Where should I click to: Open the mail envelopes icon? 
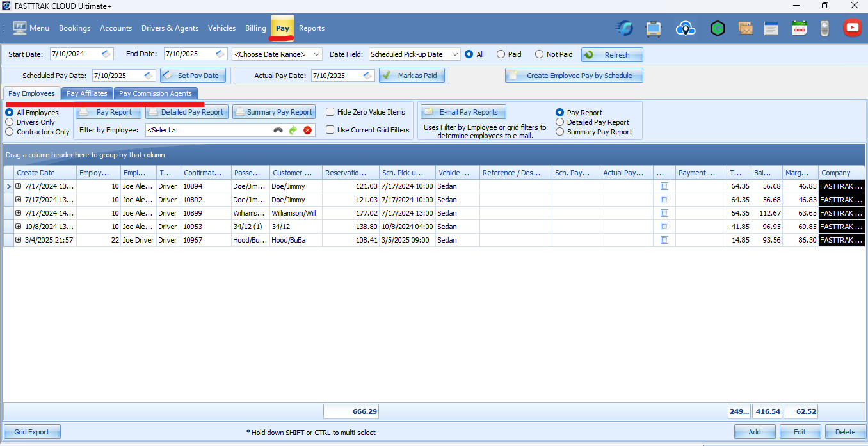(x=745, y=28)
